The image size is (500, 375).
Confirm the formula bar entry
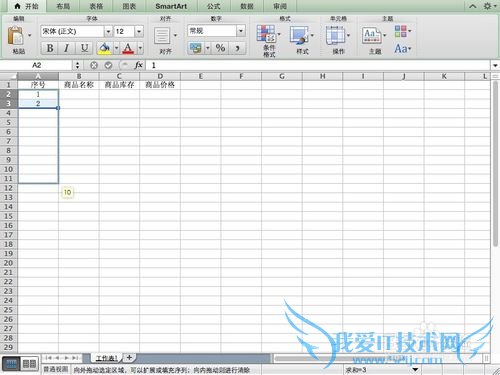108,65
